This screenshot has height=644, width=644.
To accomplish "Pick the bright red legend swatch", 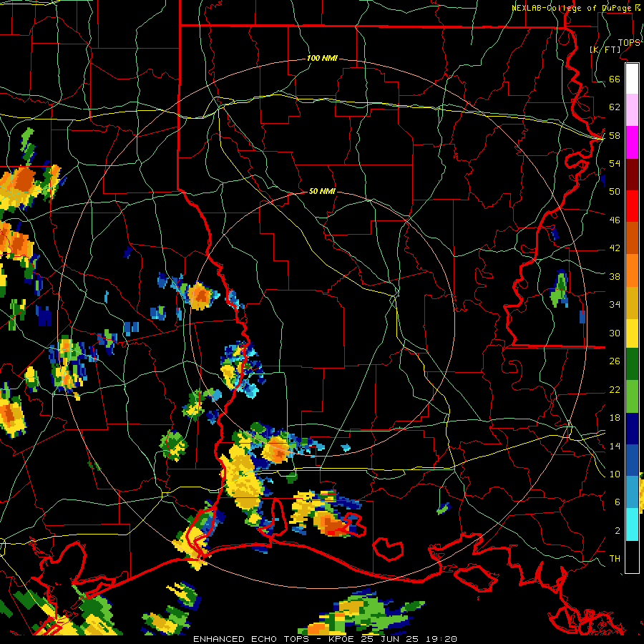I will click(x=632, y=206).
